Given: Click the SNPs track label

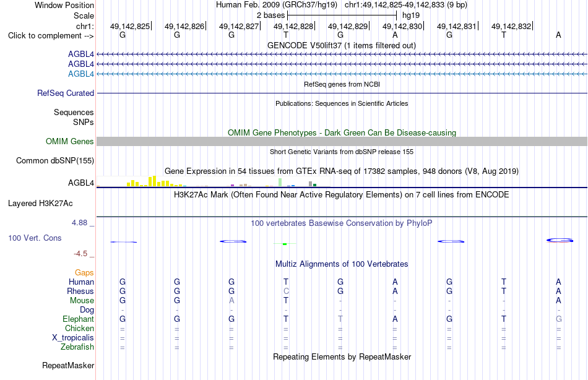Looking at the screenshot, I should pyautogui.click(x=84, y=122).
